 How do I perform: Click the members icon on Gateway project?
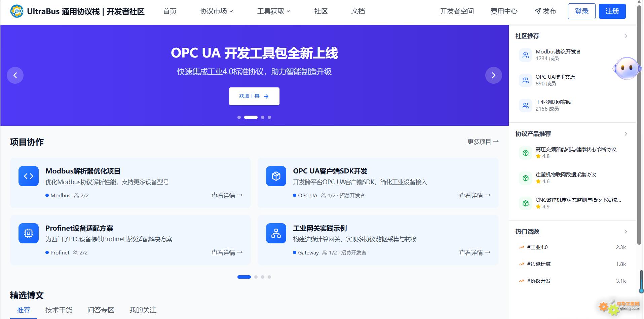tap(325, 253)
